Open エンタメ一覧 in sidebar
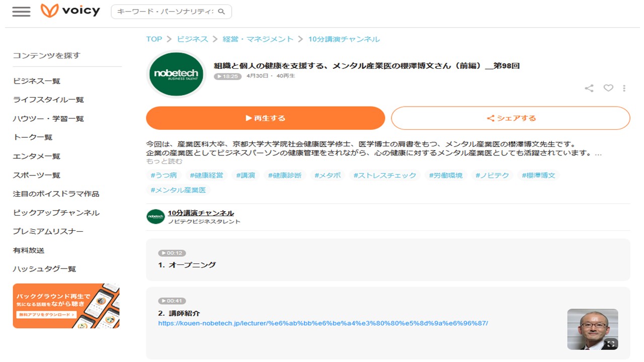This screenshot has height=362, width=644. pyautogui.click(x=37, y=156)
